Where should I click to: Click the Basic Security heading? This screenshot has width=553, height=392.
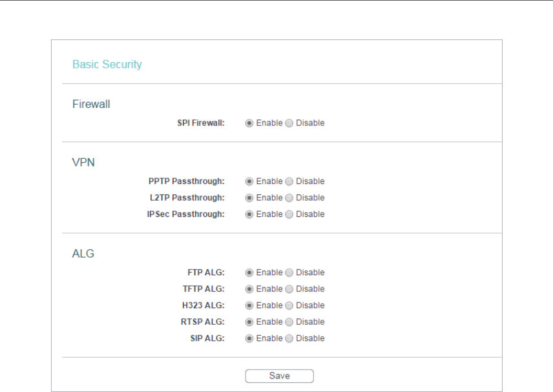[x=107, y=65]
